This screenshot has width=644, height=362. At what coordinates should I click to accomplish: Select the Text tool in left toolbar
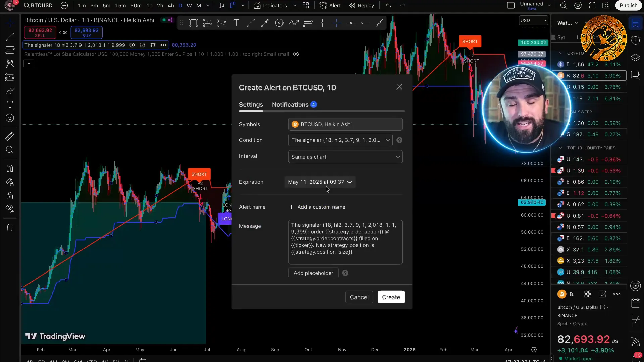pyautogui.click(x=10, y=105)
